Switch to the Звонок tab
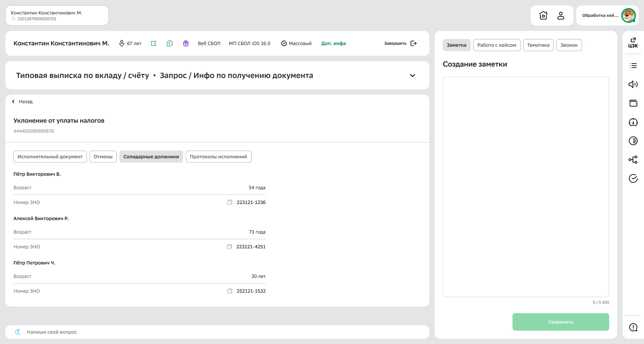Screen dimensions: 644x344 [569, 45]
